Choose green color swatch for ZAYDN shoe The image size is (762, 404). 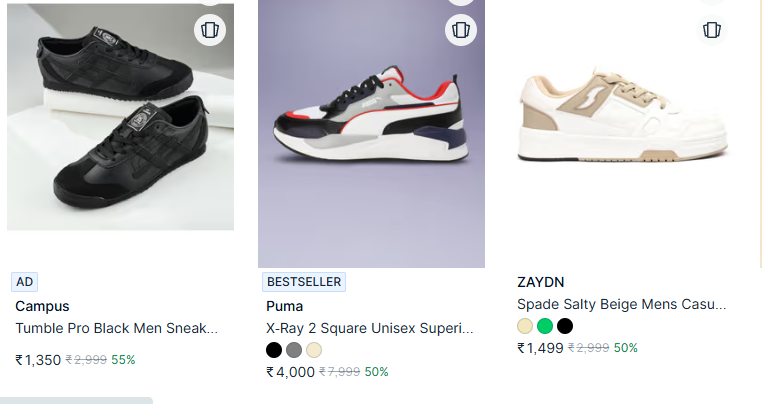coord(545,326)
